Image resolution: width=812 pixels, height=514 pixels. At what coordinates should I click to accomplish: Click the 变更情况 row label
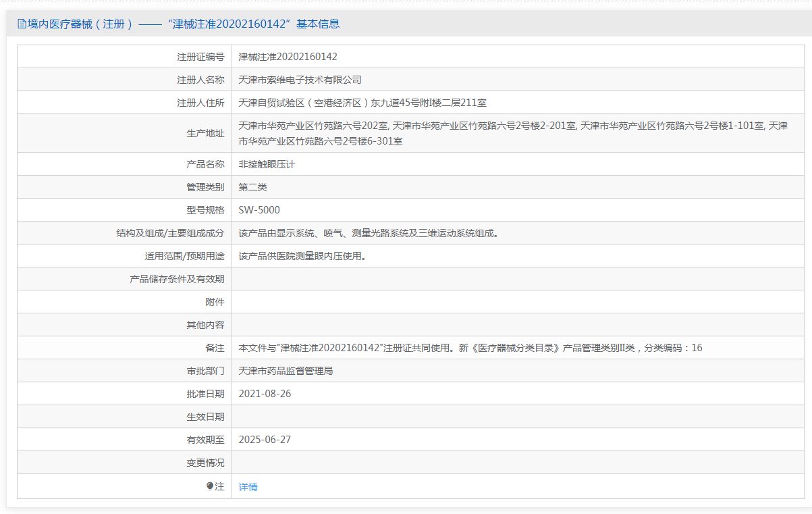tap(205, 463)
